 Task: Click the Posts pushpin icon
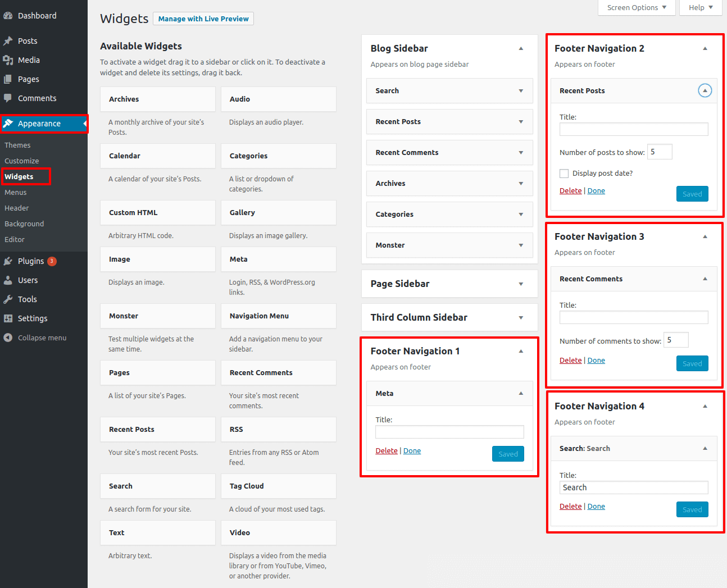(x=8, y=41)
